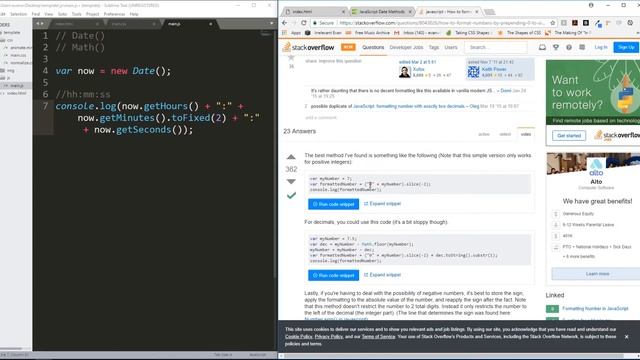This screenshot has height=360, width=640.
Task: Expand the first code snippet
Action: point(382,204)
